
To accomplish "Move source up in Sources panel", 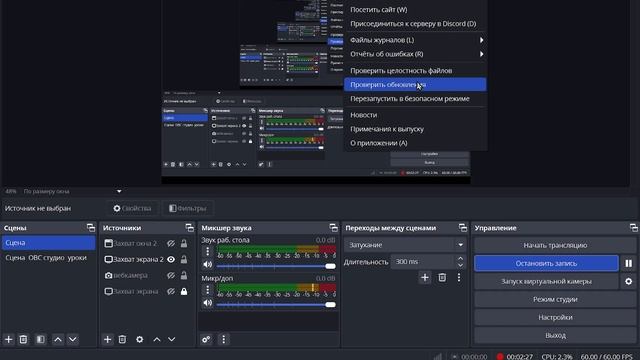I will point(157,339).
